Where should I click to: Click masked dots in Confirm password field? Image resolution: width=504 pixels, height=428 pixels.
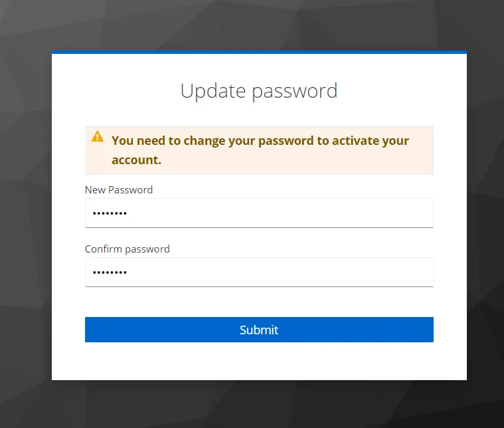(x=110, y=272)
